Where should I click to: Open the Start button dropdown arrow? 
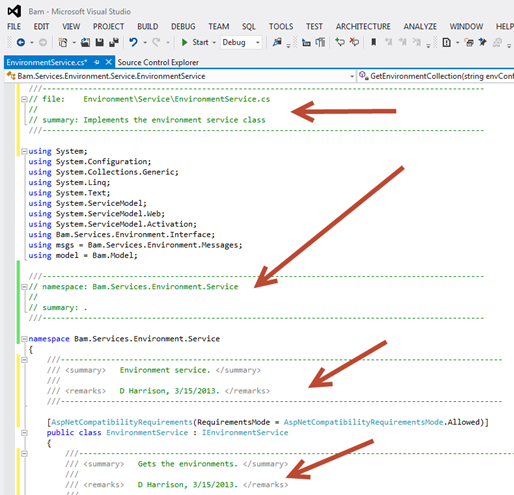pos(214,43)
